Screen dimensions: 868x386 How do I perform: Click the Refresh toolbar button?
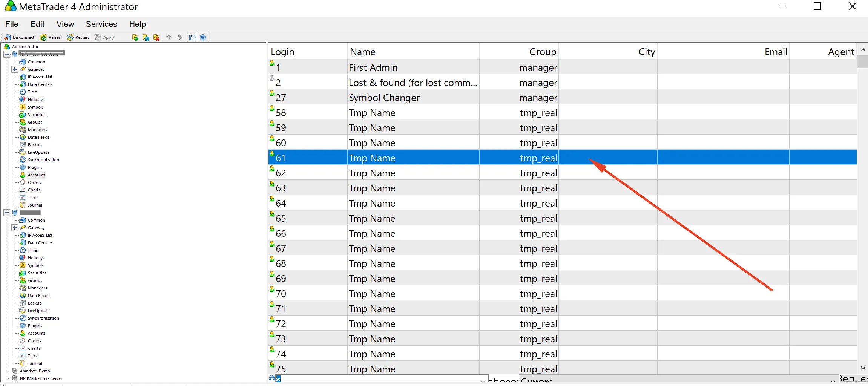tap(52, 37)
